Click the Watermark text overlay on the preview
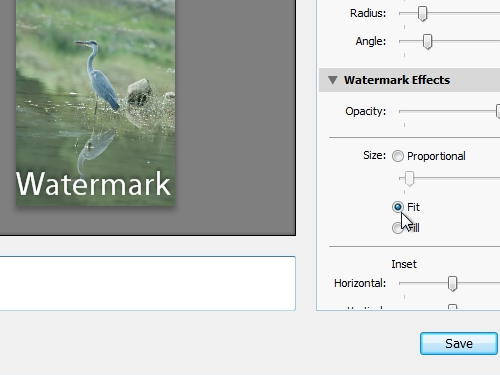The height and width of the screenshot is (375, 500). [x=93, y=184]
